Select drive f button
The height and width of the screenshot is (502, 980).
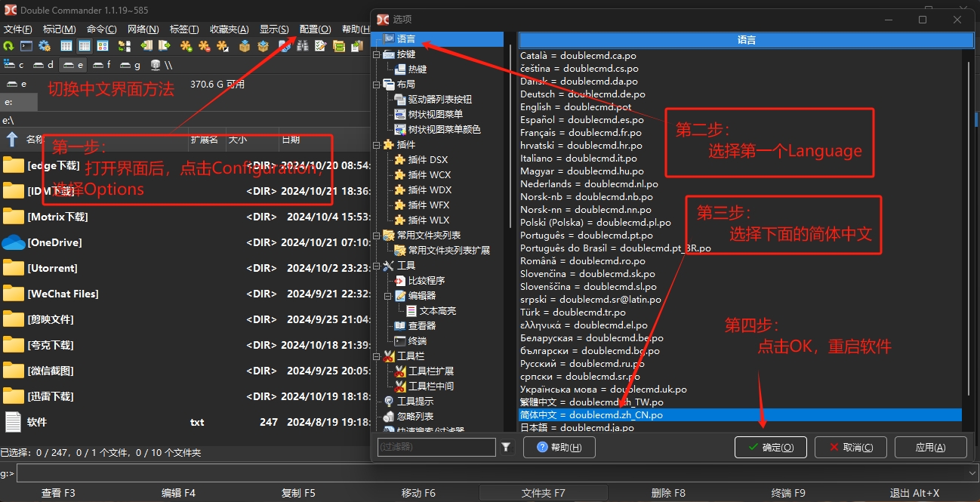click(101, 65)
